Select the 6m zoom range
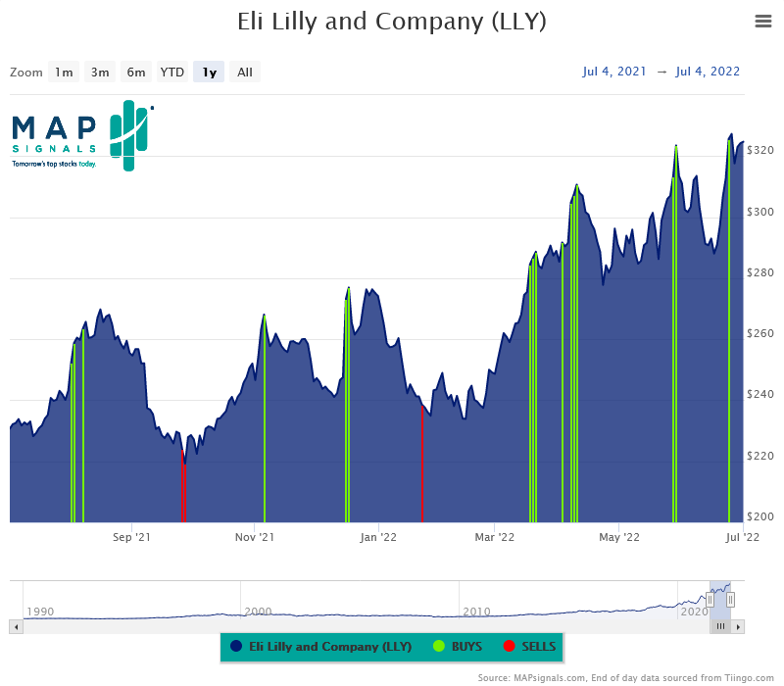784x686 pixels. 135,72
